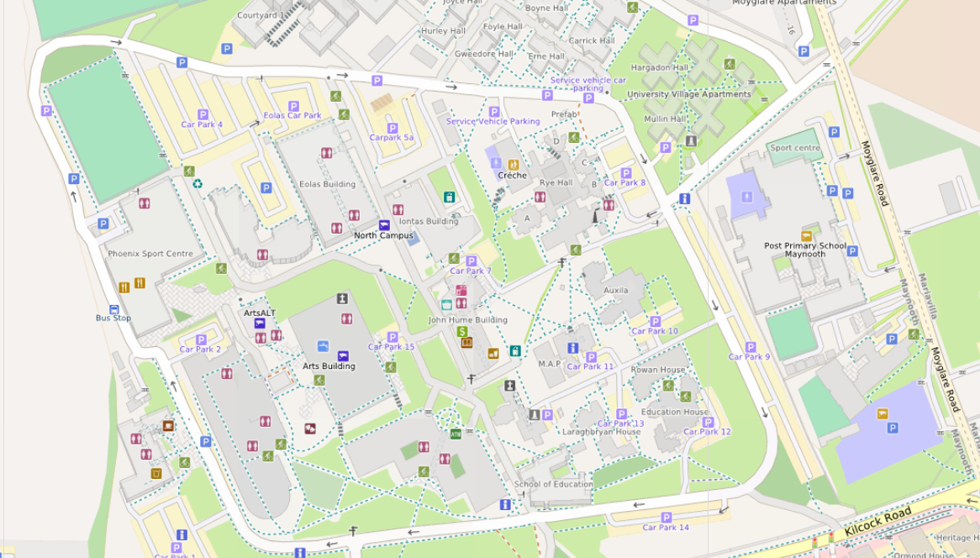Select the Car Park 2 parking icon

201,340
